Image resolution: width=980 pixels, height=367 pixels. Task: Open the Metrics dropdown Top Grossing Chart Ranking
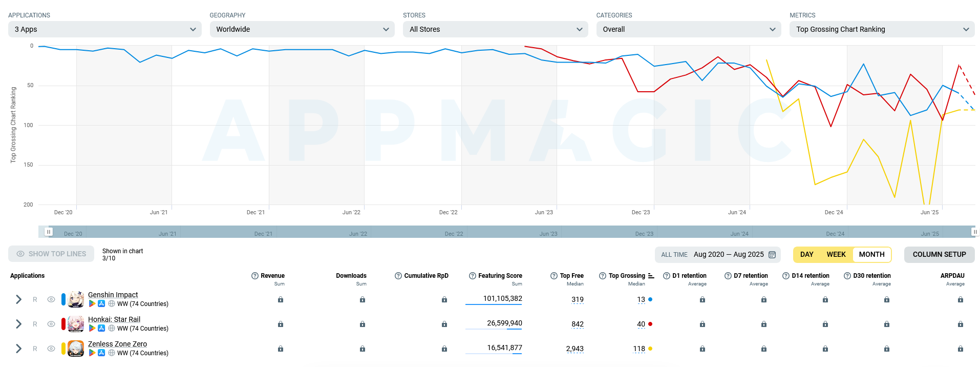pyautogui.click(x=882, y=29)
